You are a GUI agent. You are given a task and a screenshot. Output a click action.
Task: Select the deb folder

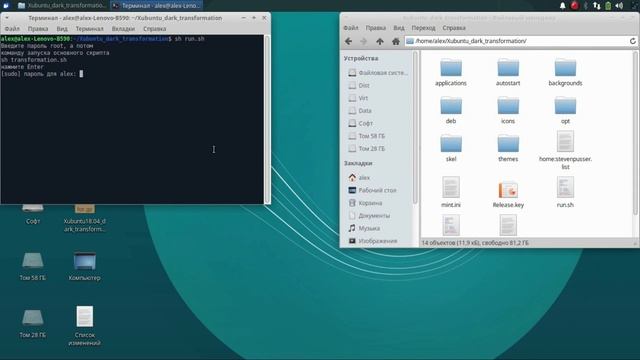[451, 110]
